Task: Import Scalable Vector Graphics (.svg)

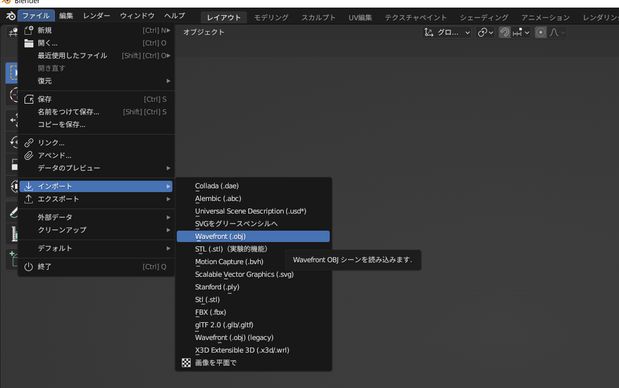Action: click(x=253, y=274)
